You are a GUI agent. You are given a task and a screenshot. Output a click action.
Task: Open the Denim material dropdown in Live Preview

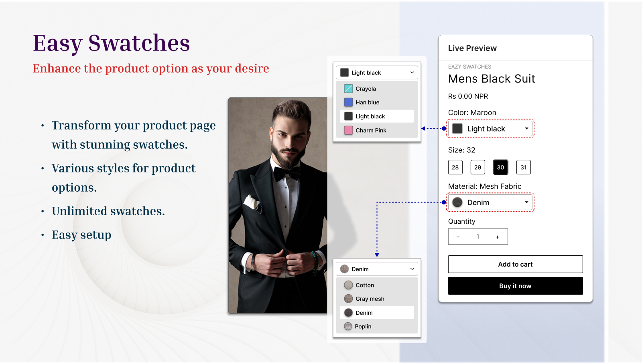(x=490, y=202)
